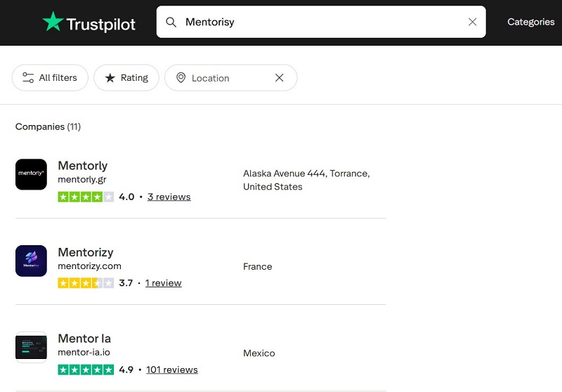Click the Mexico location text
The width and height of the screenshot is (562, 392).
259,353
